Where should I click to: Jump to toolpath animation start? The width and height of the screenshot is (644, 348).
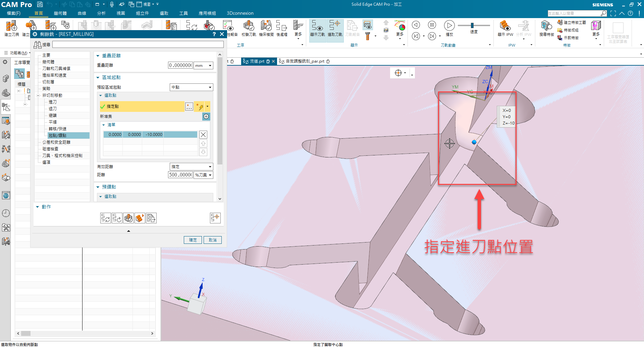(x=416, y=36)
